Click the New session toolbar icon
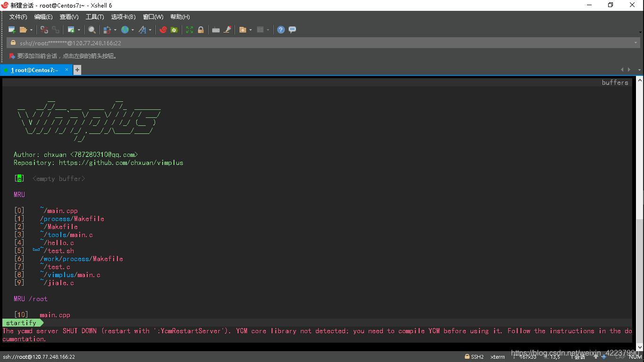The width and height of the screenshot is (644, 362). (12, 30)
